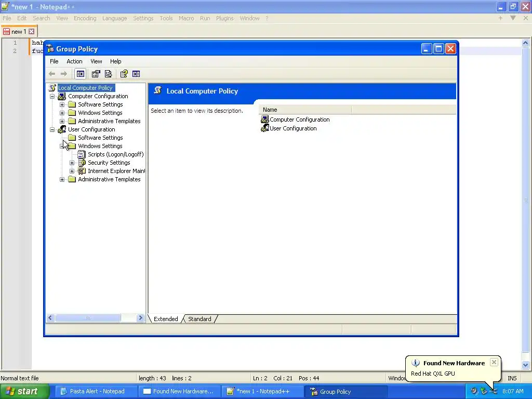Open the Windows Start button

point(24,392)
